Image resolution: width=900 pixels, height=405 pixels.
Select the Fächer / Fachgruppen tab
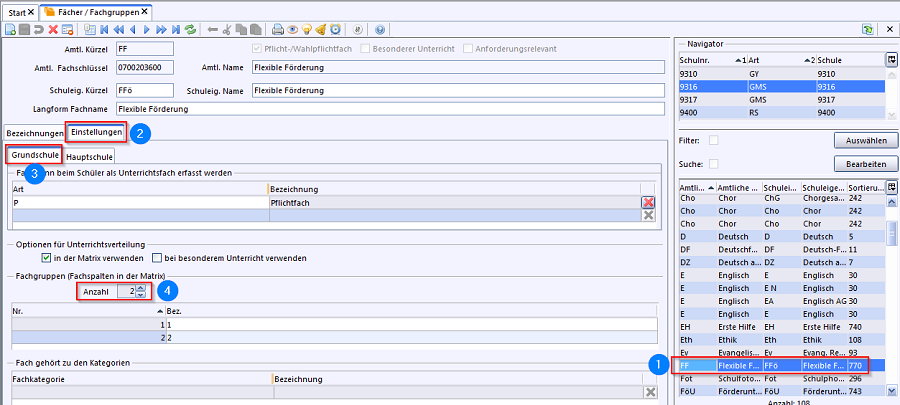pyautogui.click(x=98, y=11)
